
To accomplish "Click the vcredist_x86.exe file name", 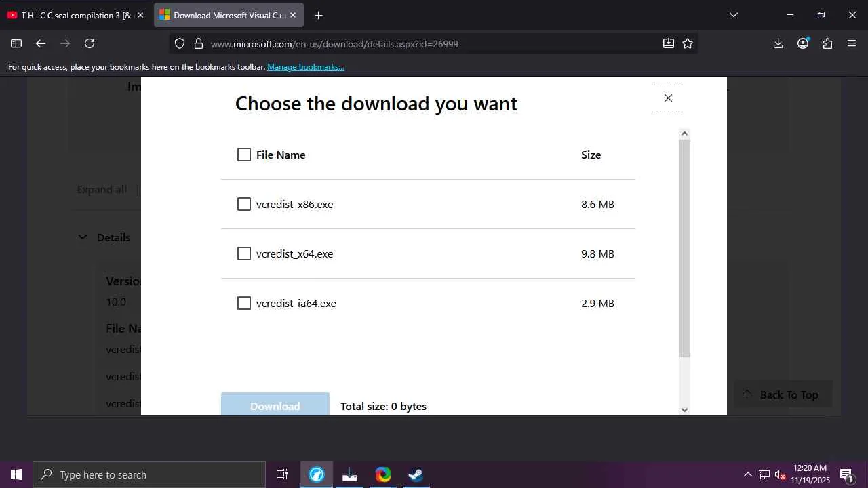I will [294, 204].
